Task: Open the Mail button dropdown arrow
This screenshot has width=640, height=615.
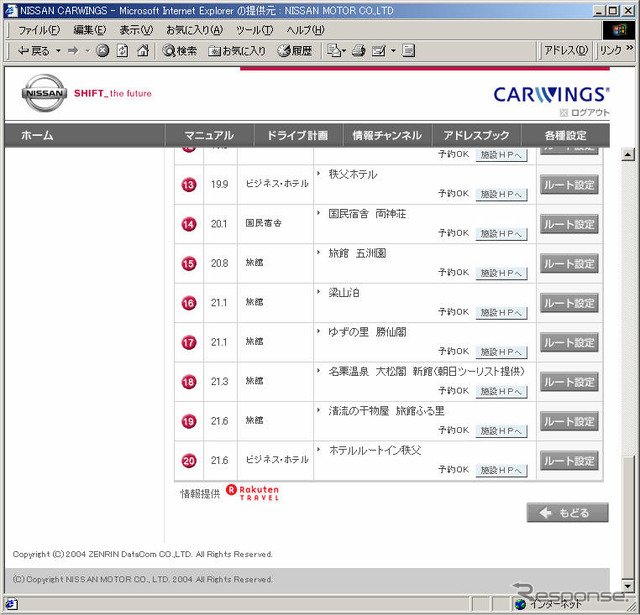Action: (344, 51)
